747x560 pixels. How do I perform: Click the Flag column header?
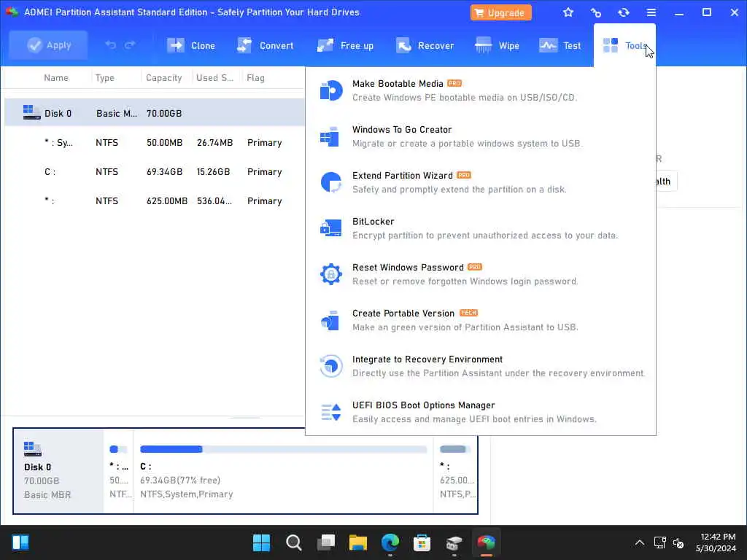point(256,77)
